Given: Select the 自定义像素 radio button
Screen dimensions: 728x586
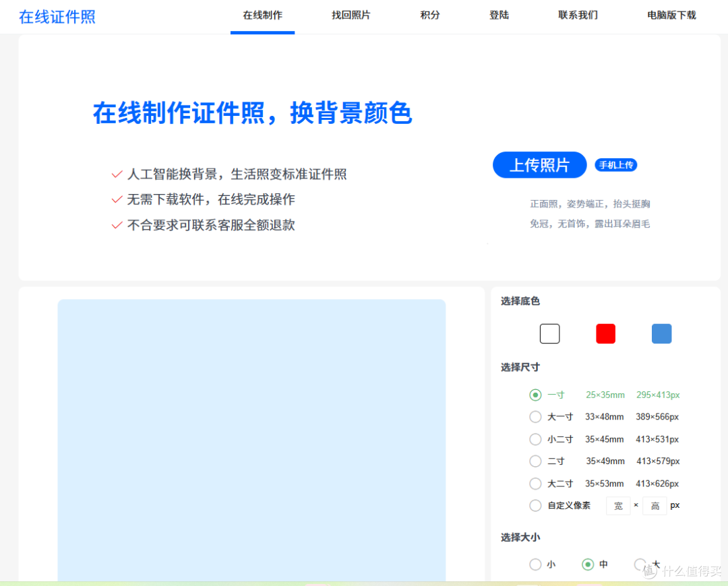Looking at the screenshot, I should (535, 505).
